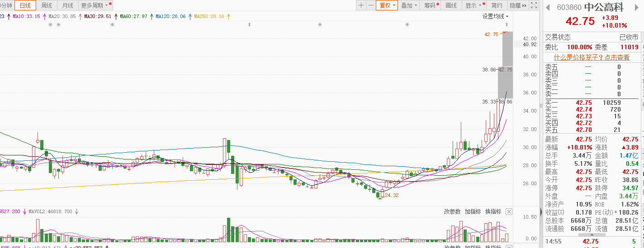This screenshot has width=644, height=248.
Task: Open the 复权 adjustment dropdown
Action: point(388,5)
